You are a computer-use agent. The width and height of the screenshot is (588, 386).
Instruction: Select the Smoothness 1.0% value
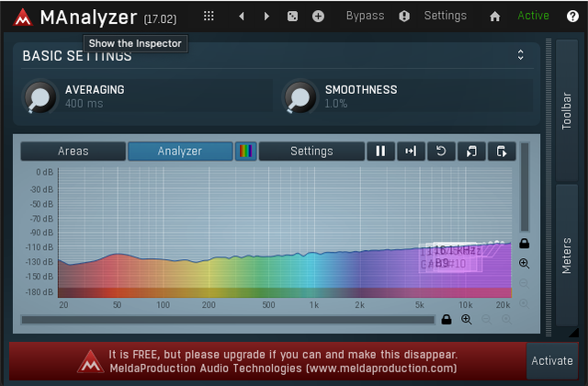(335, 104)
